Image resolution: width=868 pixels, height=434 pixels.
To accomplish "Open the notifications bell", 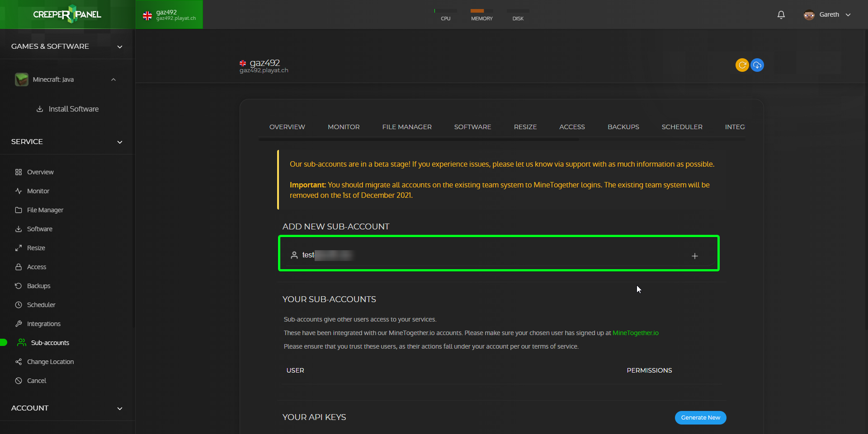I will [781, 15].
